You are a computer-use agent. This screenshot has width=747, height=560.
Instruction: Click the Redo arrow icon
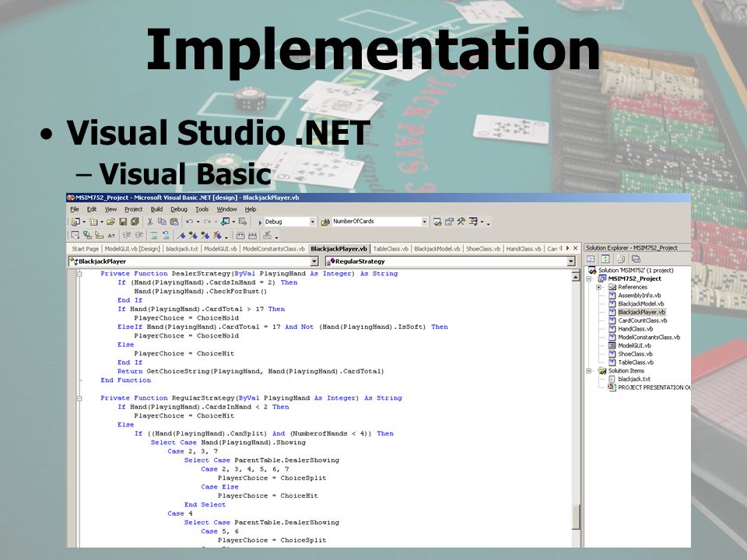[207, 222]
